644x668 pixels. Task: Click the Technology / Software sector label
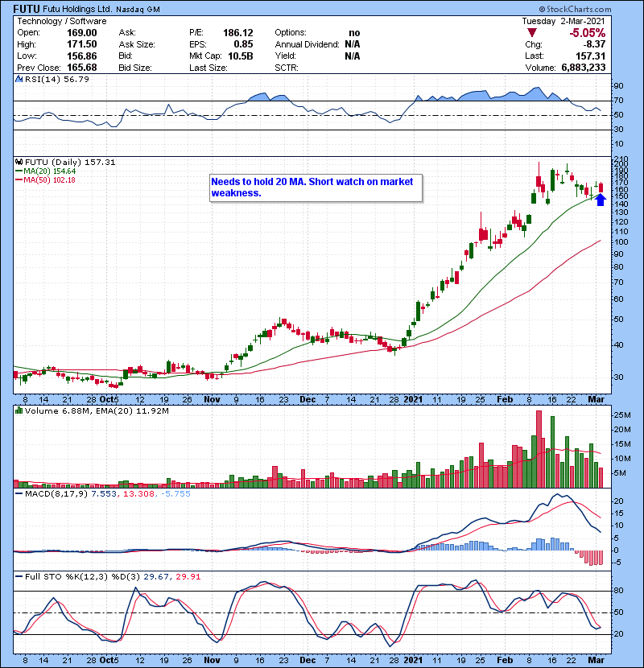click(62, 21)
